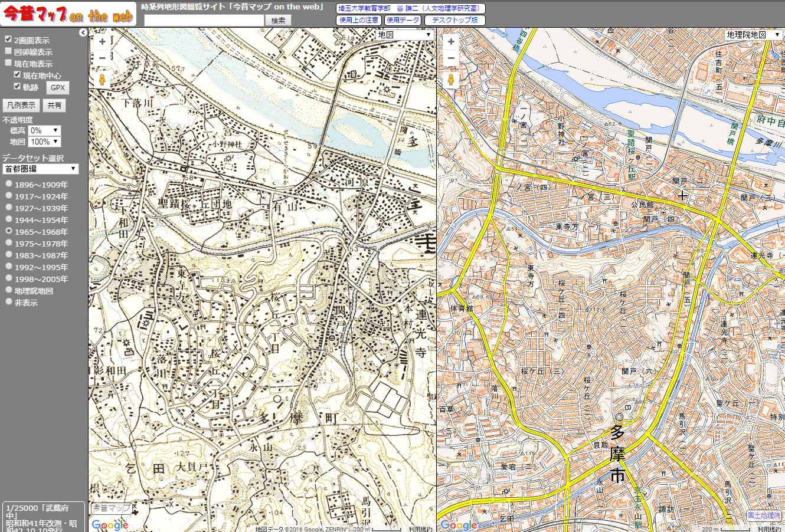This screenshot has height=532, width=785.
Task: Enable 現在地表示 checkbox
Action: click(x=8, y=63)
